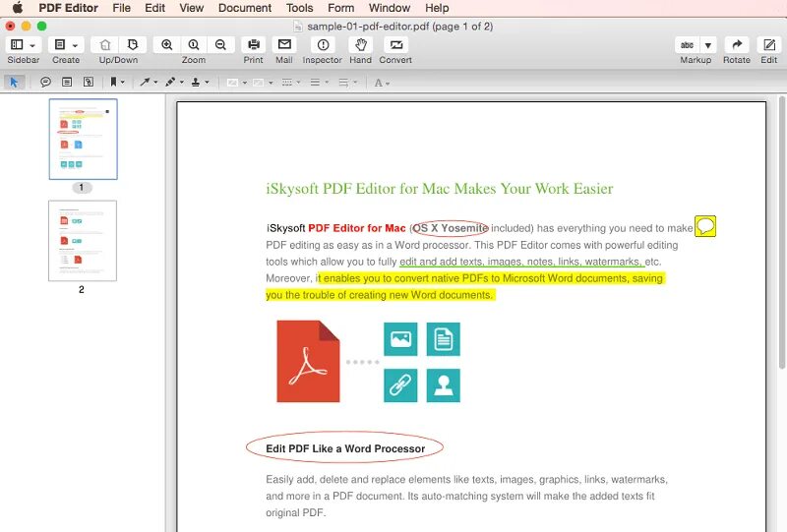Open the Tools menu
Viewport: 787px width, 532px height.
pos(300,8)
